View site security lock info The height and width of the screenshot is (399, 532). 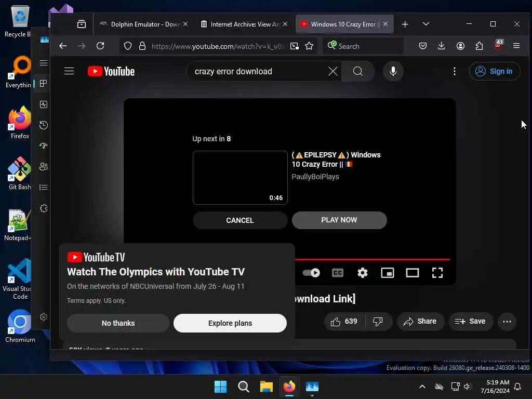coord(142,46)
